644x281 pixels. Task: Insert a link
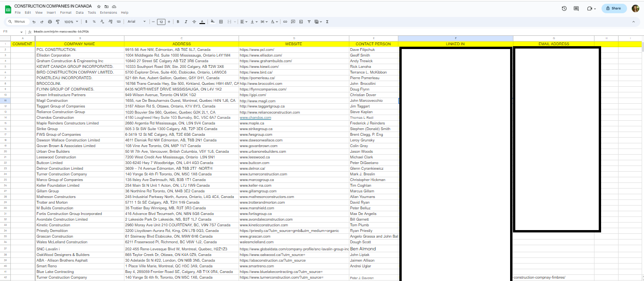coord(285,22)
